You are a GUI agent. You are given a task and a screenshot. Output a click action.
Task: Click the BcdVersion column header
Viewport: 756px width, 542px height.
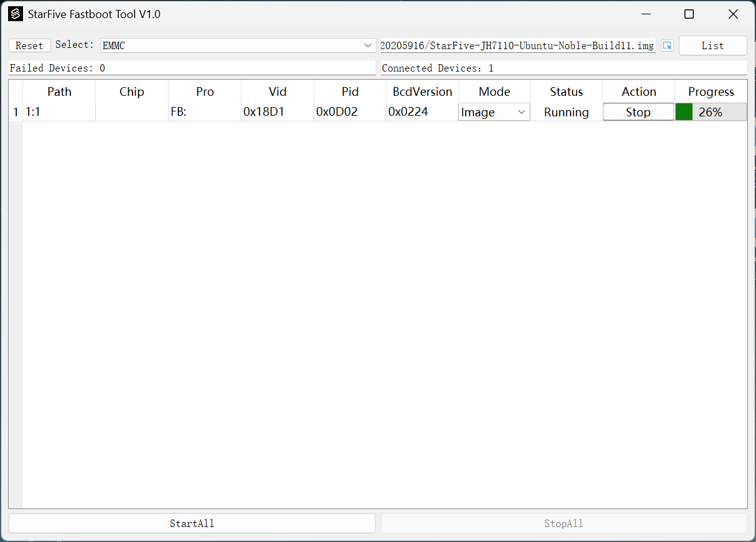pyautogui.click(x=422, y=91)
